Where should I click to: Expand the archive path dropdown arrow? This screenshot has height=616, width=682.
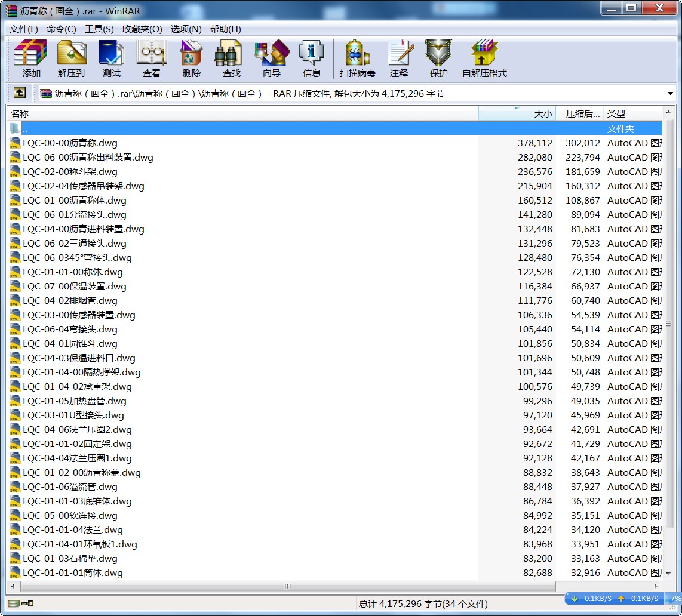coord(670,94)
